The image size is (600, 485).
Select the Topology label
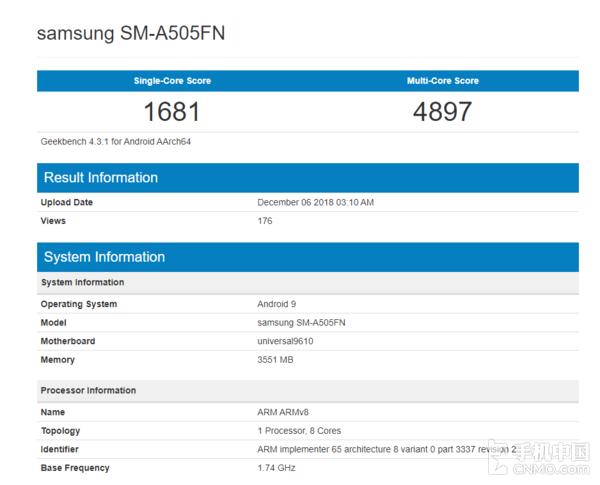pyautogui.click(x=60, y=431)
